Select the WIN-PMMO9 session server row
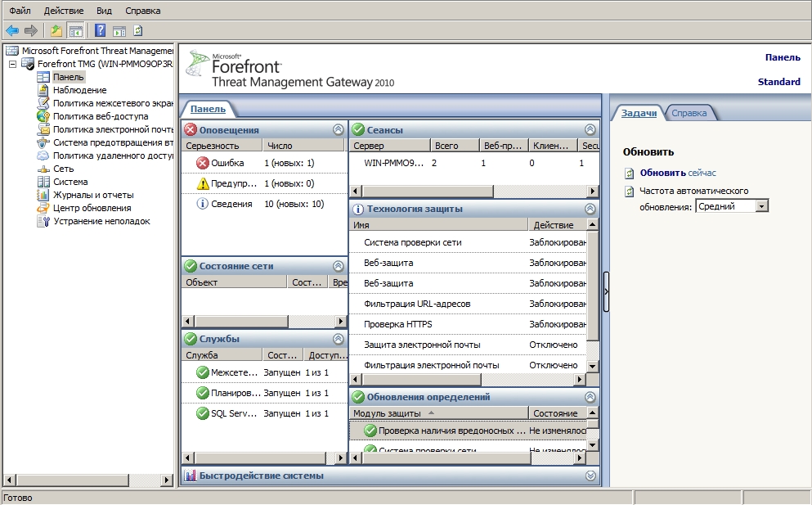The height and width of the screenshot is (505, 812). point(473,163)
